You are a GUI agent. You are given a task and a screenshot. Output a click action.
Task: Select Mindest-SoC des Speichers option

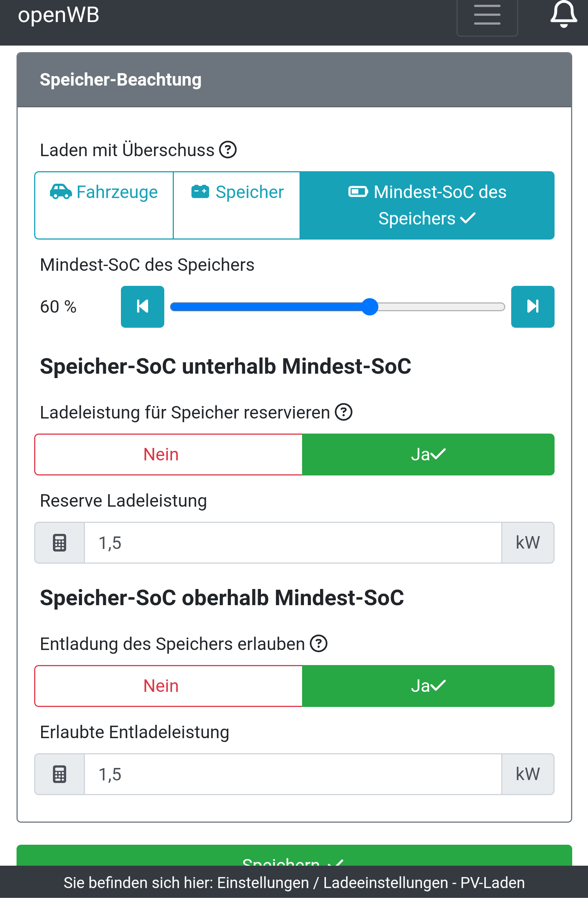pos(427,205)
